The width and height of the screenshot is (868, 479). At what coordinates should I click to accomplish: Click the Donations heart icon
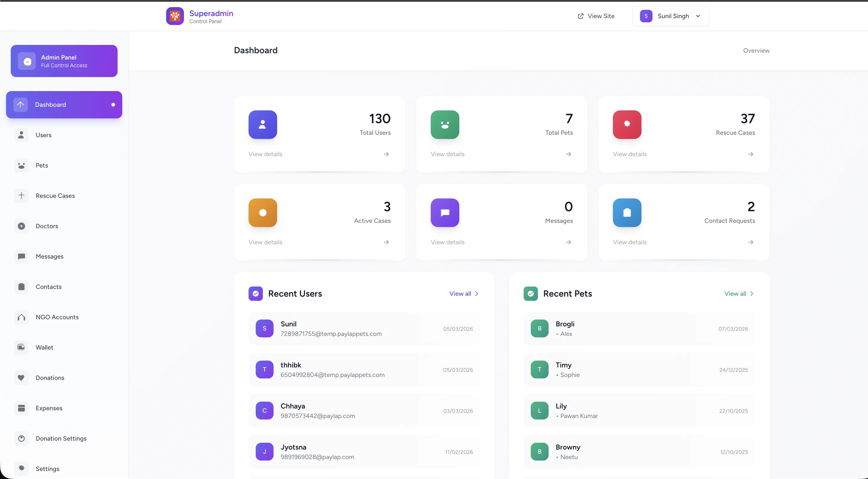point(21,378)
